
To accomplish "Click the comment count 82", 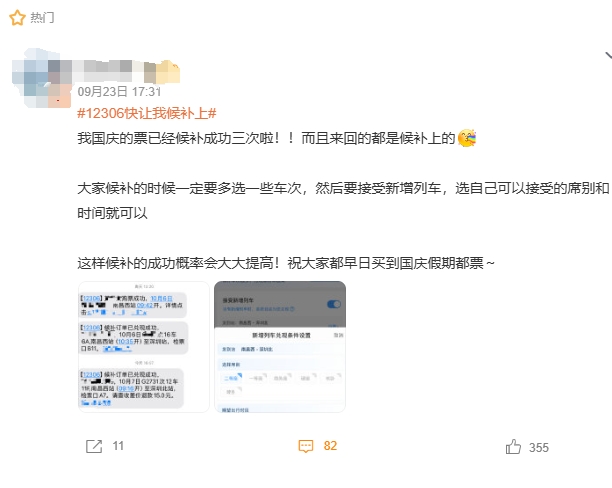I will click(x=330, y=446).
